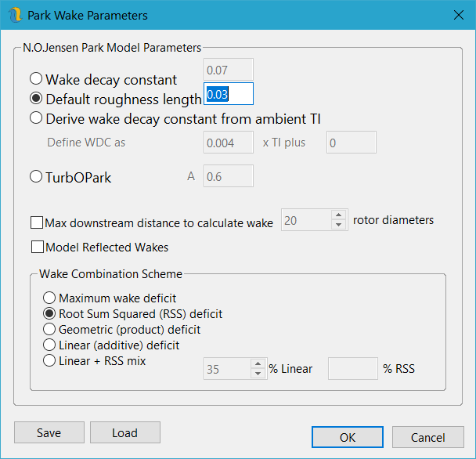Increase rotor diameters value with up arrow
The width and height of the screenshot is (476, 459).
(x=339, y=216)
